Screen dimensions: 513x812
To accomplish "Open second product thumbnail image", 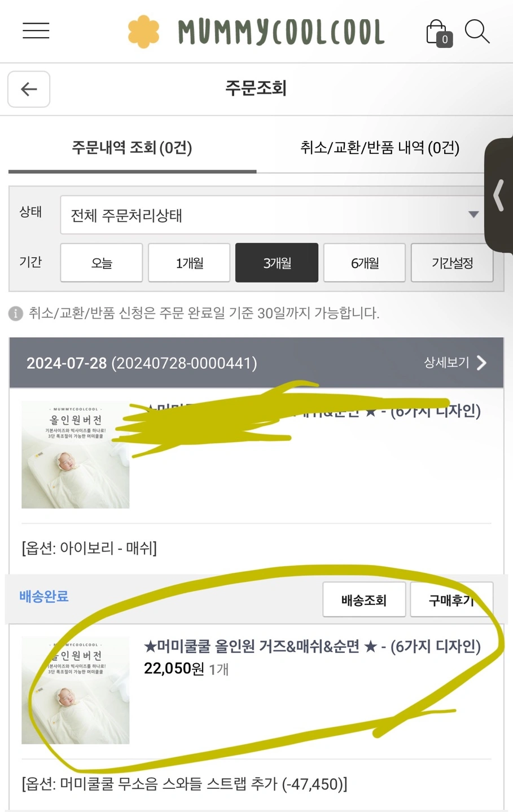I will [x=76, y=690].
